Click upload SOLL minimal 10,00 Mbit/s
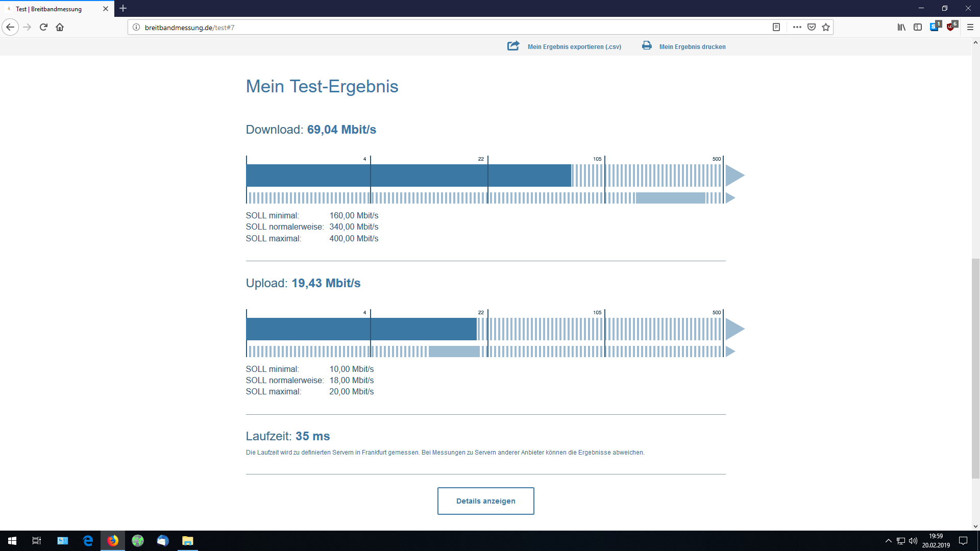Screen dimensions: 980x551 [x=310, y=369]
